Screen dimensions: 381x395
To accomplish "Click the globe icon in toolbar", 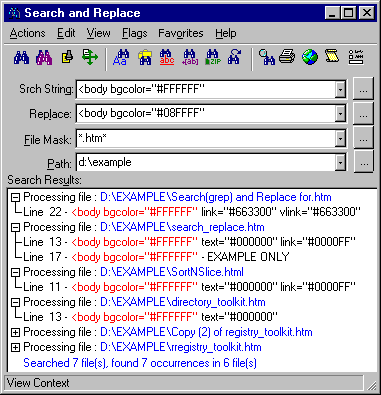I will point(310,57).
